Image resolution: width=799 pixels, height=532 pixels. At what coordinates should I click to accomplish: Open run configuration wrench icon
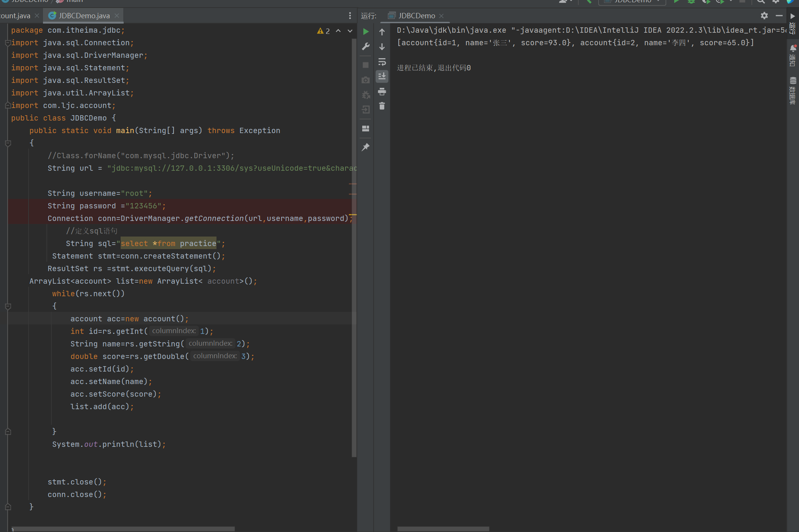pyautogui.click(x=366, y=46)
